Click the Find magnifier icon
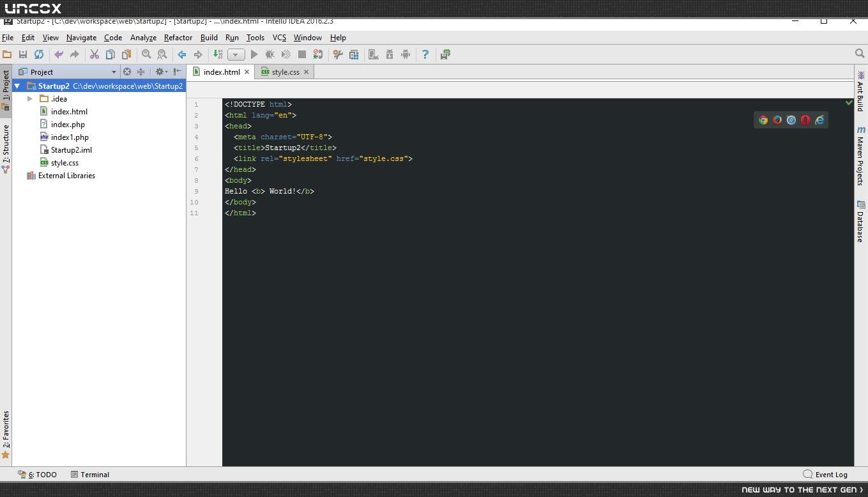 coord(146,54)
